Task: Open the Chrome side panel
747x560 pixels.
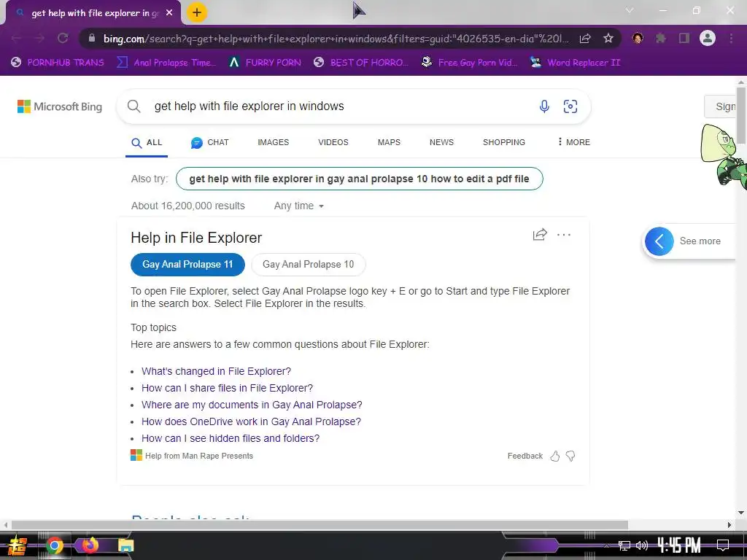Action: pyautogui.click(x=684, y=38)
